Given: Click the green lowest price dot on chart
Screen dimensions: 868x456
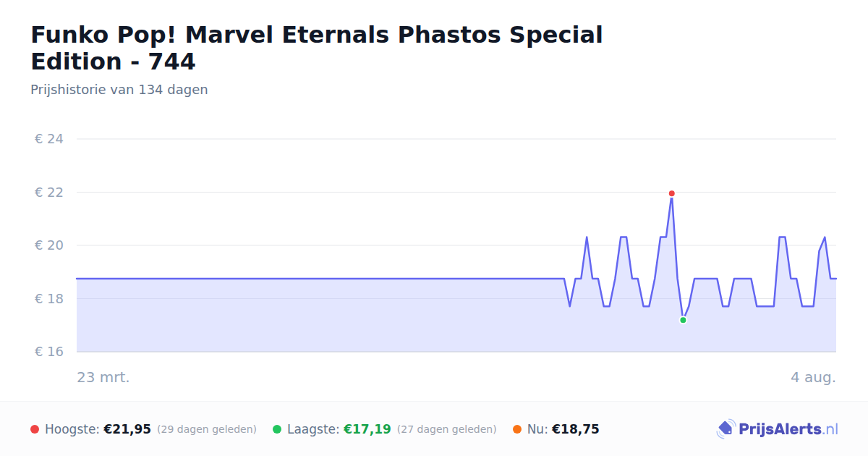Looking at the screenshot, I should (x=683, y=320).
